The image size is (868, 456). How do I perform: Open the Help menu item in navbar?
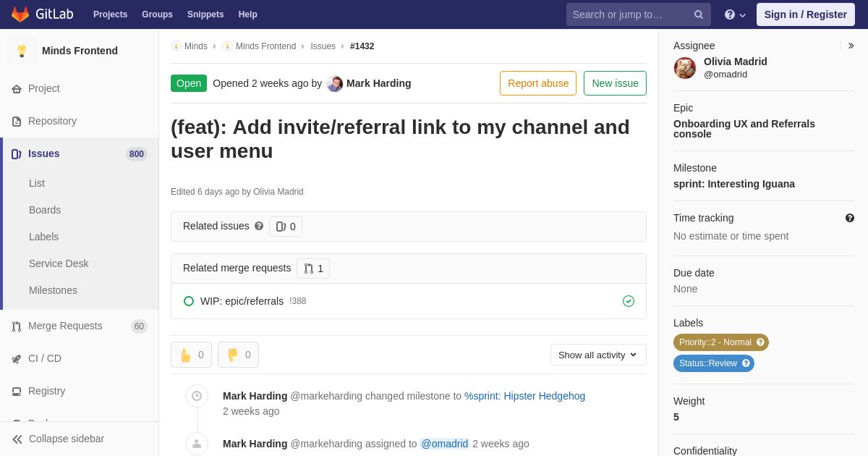pyautogui.click(x=248, y=14)
